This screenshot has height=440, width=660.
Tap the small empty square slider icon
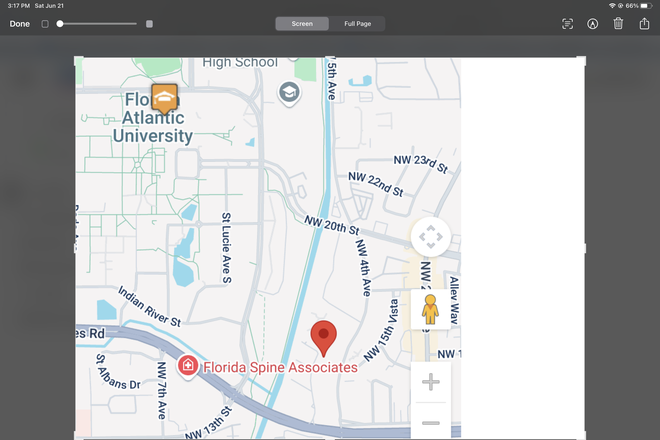(45, 24)
